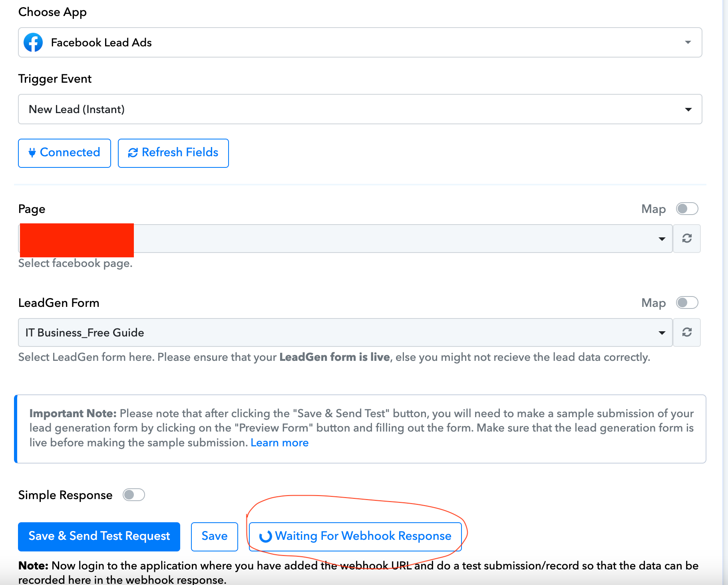Click the Trigger Event label

55,79
